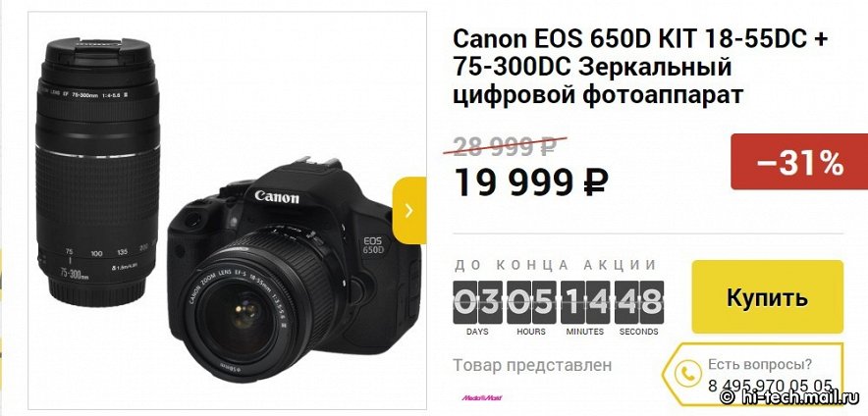Click the yellow phone icon
This screenshot has width=868, height=416.
click(688, 373)
